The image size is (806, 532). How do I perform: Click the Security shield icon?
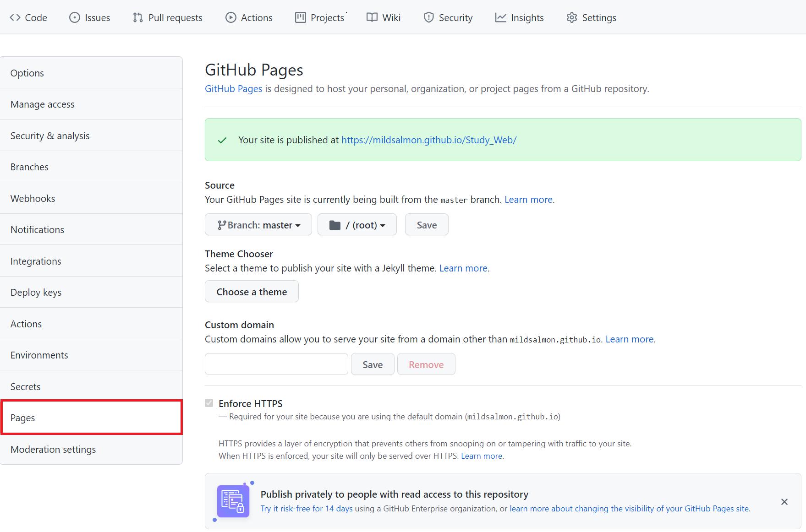pos(428,17)
